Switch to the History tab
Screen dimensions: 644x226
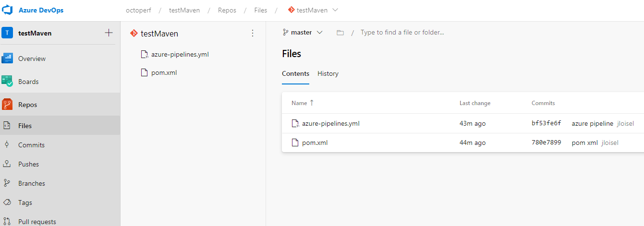(x=328, y=73)
